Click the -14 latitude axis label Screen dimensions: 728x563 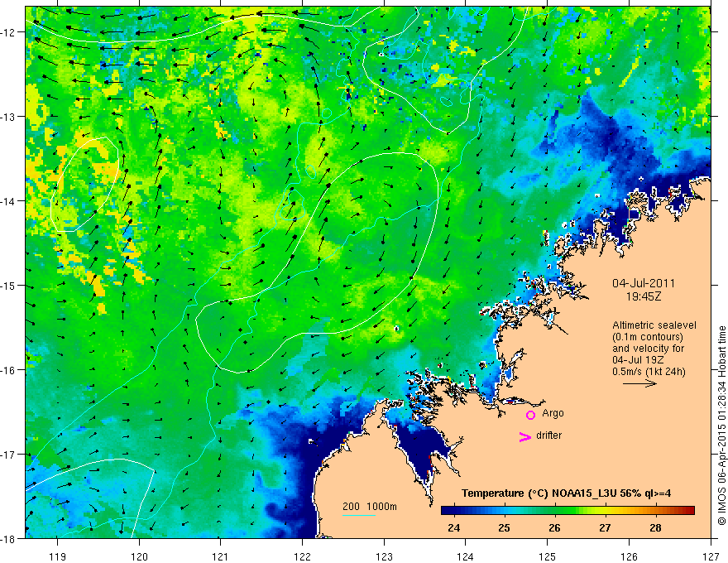click(9, 201)
